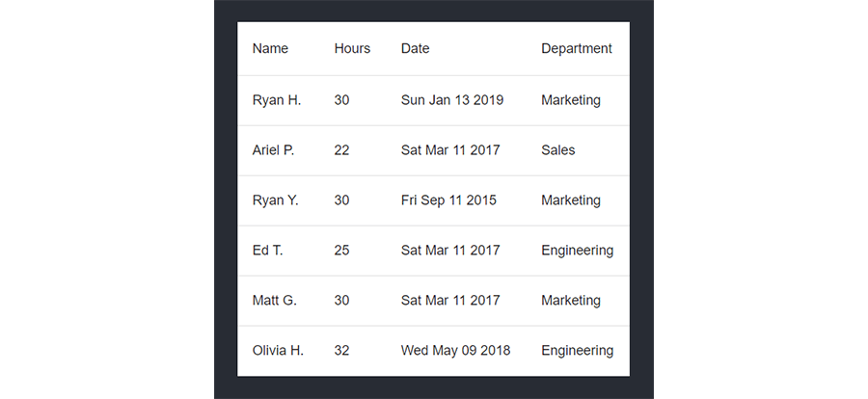Click the hours value 22
The image size is (868, 399).
click(x=341, y=150)
